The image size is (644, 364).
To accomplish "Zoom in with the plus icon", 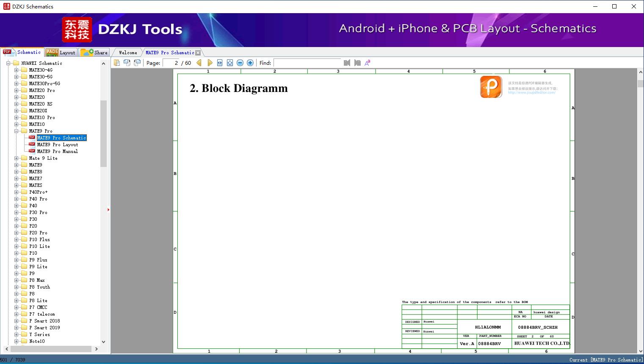I will 250,63.
